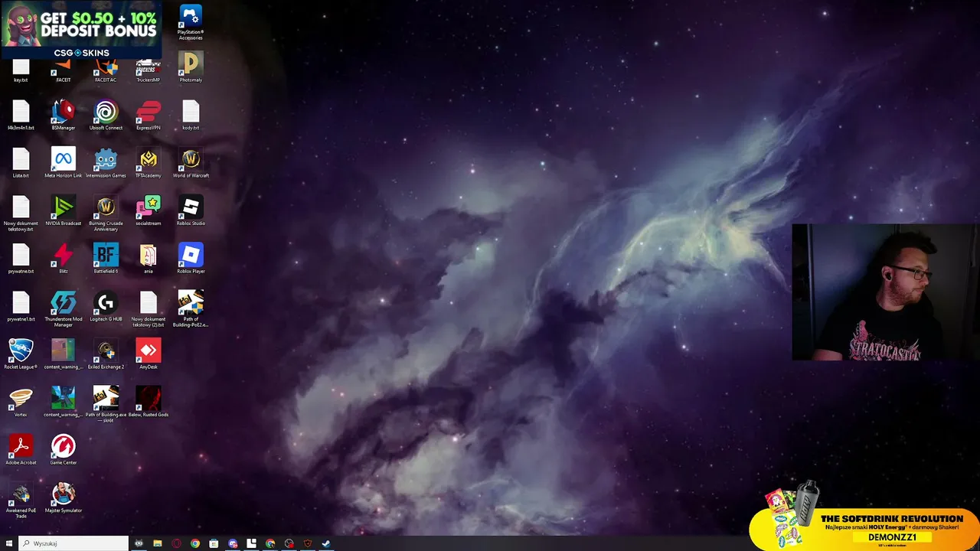Screen dimensions: 980x551
Task: Launch Meta Horizon Link
Action: (x=64, y=163)
